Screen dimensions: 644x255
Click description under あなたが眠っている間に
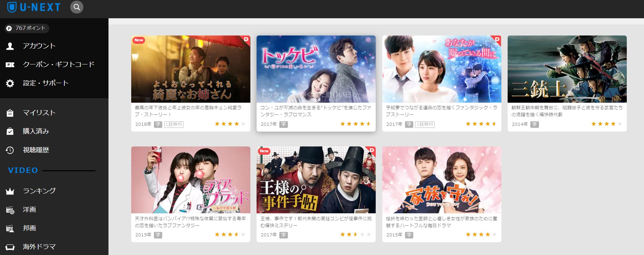coord(442,111)
